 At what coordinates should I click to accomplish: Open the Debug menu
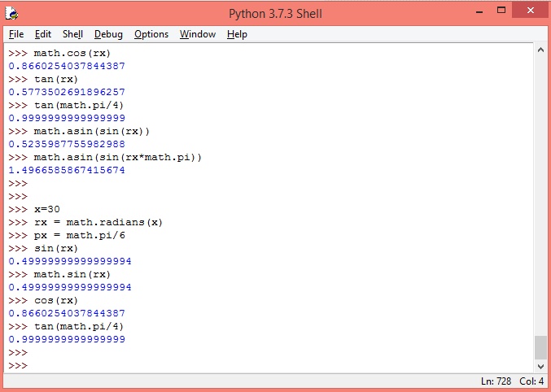coord(108,34)
